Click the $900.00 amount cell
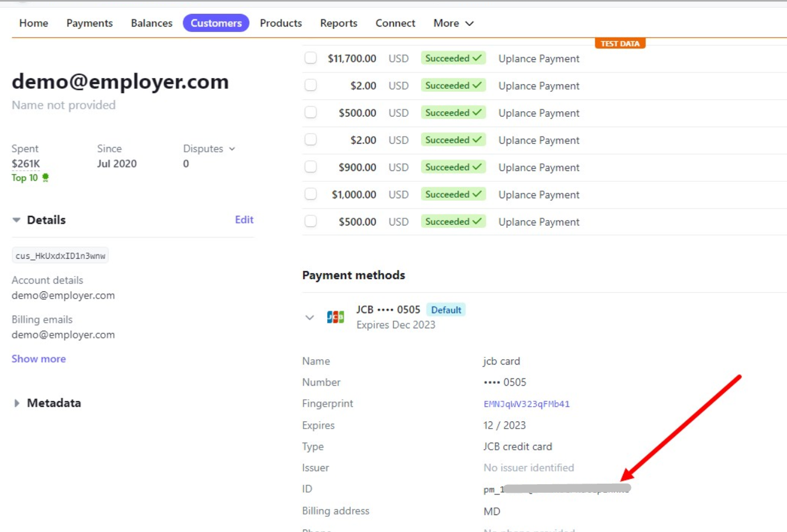 pyautogui.click(x=358, y=167)
